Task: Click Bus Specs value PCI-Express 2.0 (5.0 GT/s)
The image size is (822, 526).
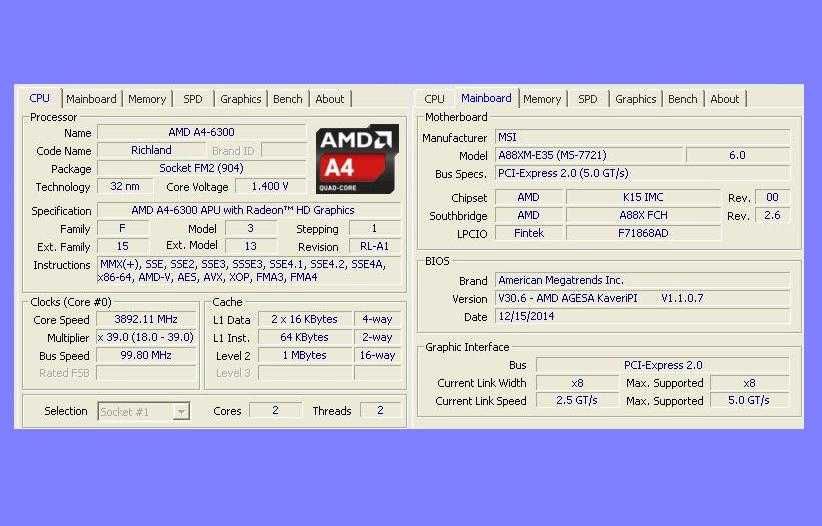Action: tap(642, 173)
